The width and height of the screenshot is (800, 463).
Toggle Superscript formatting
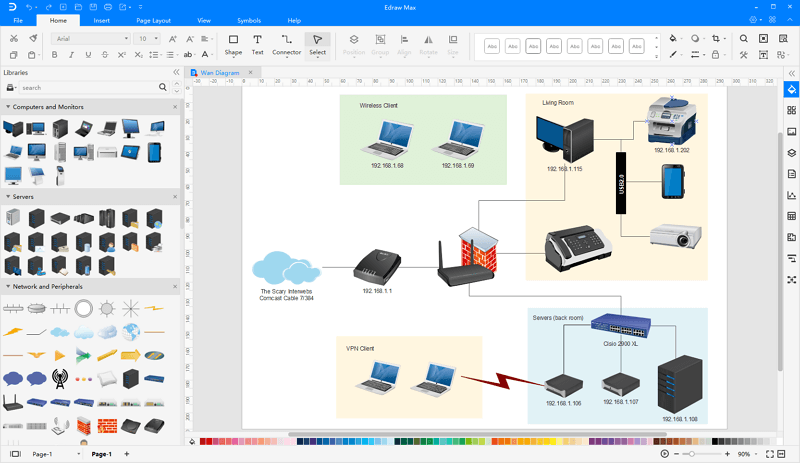click(121, 55)
